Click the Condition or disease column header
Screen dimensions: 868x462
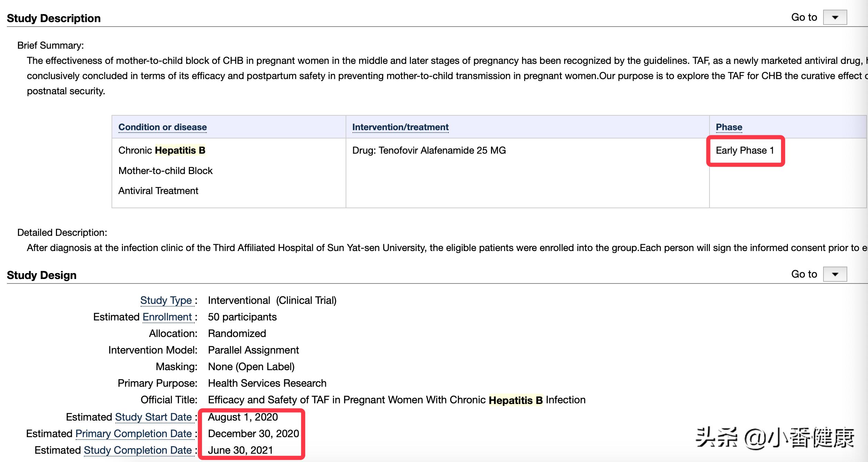163,127
